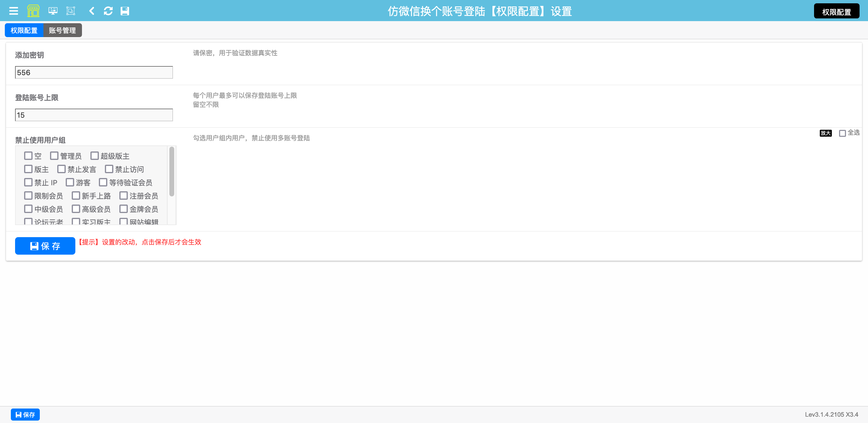Screen dimensions: 868x423
Task: Click the monitor dashboard icon
Action: coord(52,11)
